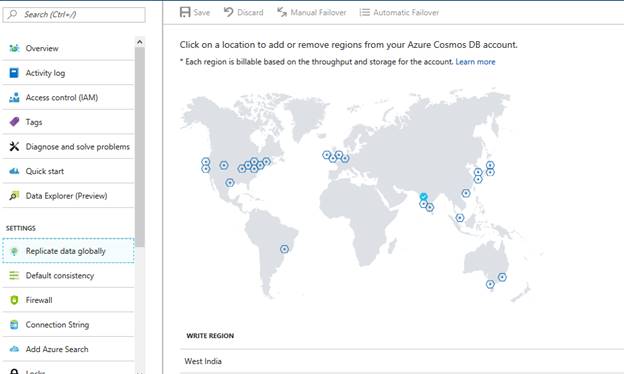Select the East Asia region marker near Hong Kong
Image resolution: width=624 pixels, height=374 pixels.
coord(466,193)
